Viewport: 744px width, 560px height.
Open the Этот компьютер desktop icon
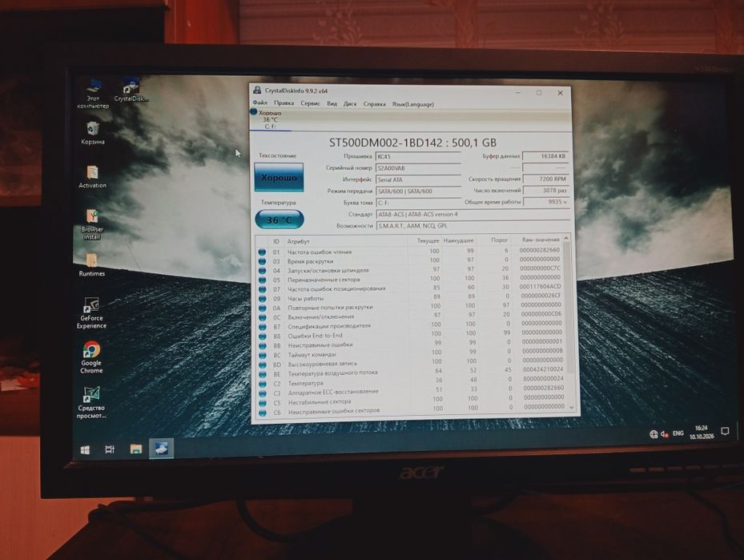[x=93, y=95]
